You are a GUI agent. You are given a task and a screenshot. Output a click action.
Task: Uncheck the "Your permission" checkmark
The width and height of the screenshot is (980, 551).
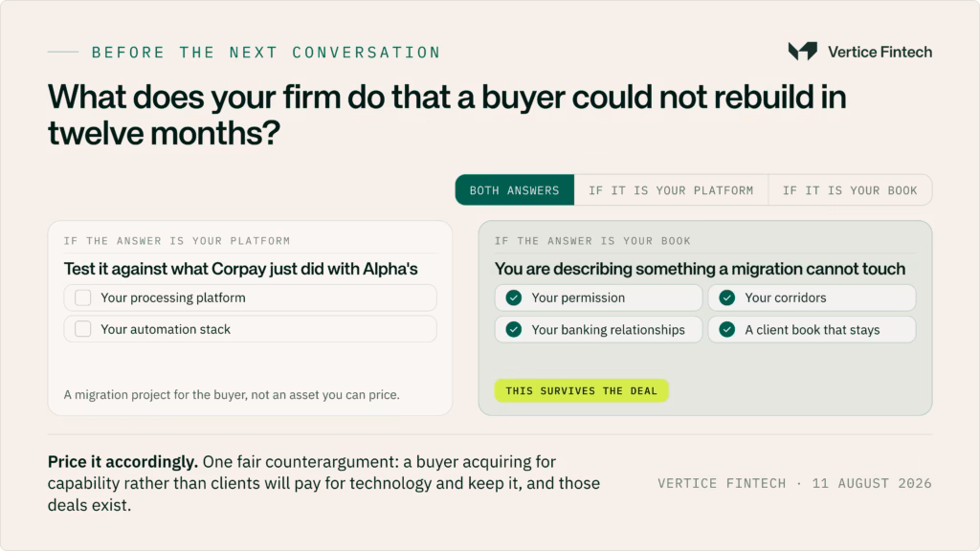514,298
